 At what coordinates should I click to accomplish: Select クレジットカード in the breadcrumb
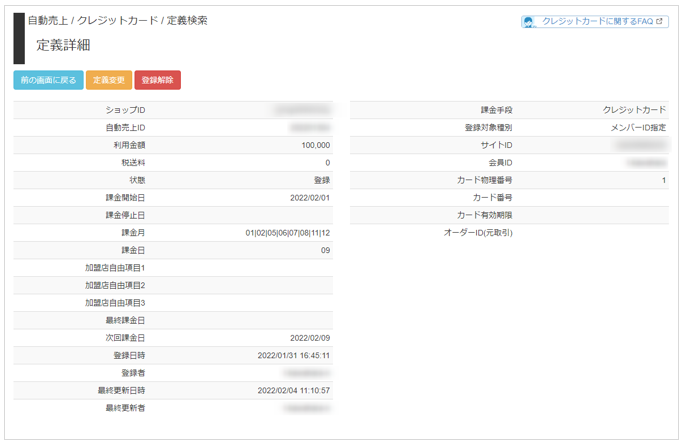tap(118, 21)
